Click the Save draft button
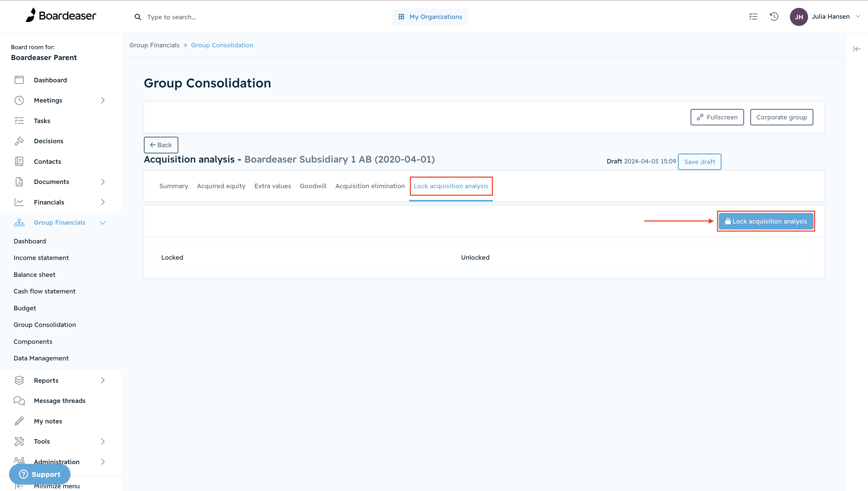The height and width of the screenshot is (491, 868). click(700, 162)
